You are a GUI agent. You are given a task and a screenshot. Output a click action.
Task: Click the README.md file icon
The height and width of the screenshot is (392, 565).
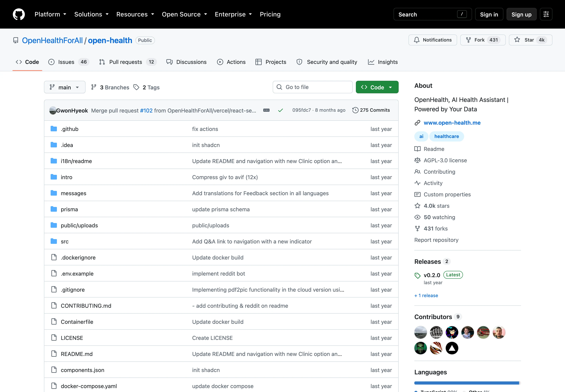(54, 354)
